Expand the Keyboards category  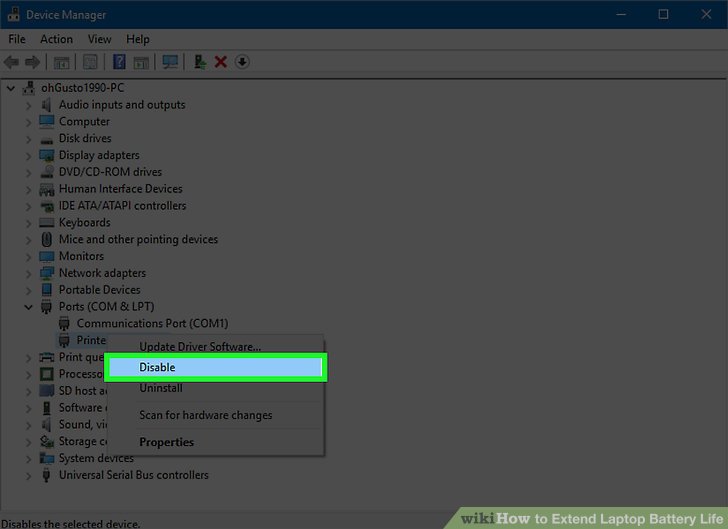pyautogui.click(x=28, y=223)
